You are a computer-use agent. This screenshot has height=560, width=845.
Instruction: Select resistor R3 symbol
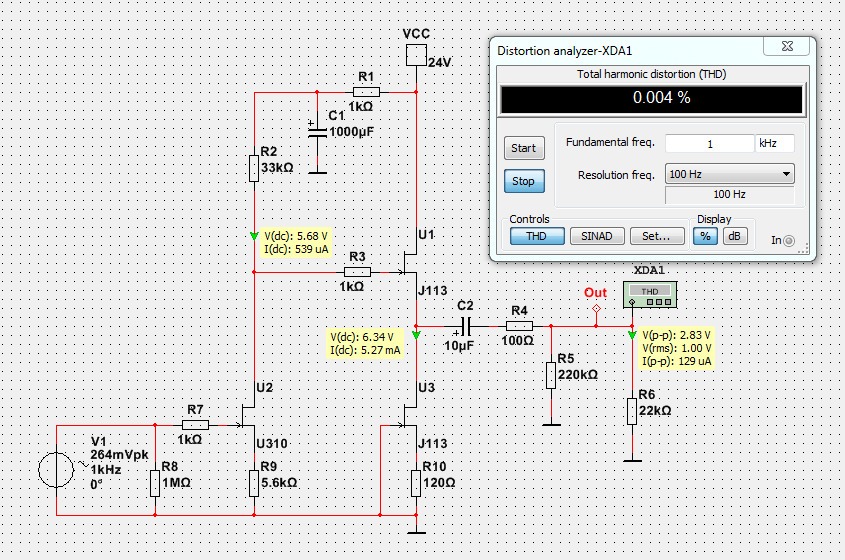click(357, 272)
